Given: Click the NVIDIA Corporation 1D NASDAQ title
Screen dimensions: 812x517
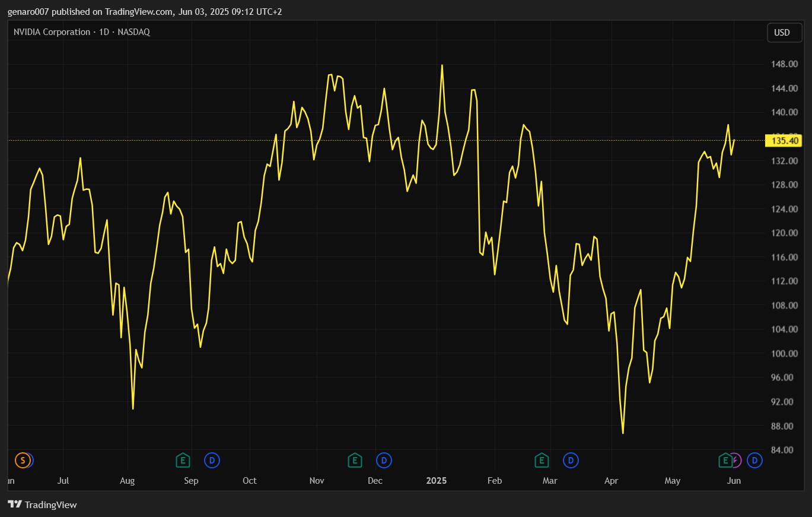Looking at the screenshot, I should pos(82,32).
